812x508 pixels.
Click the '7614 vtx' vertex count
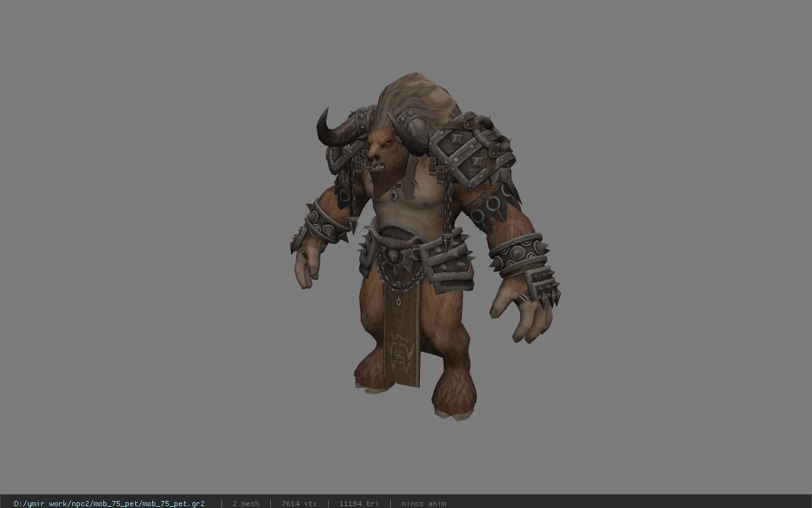point(299,504)
